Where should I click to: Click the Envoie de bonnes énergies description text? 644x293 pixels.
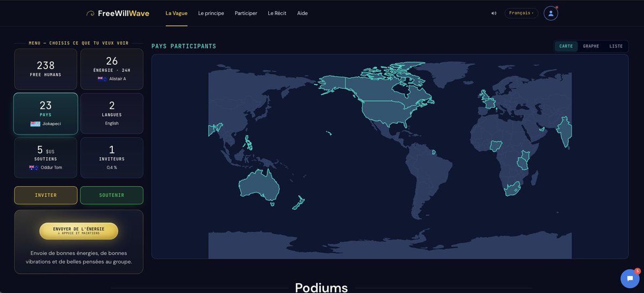coord(79,257)
